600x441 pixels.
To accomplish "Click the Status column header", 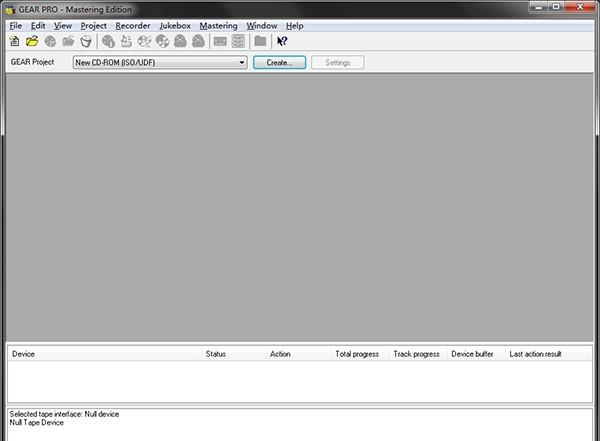I will pos(233,354).
